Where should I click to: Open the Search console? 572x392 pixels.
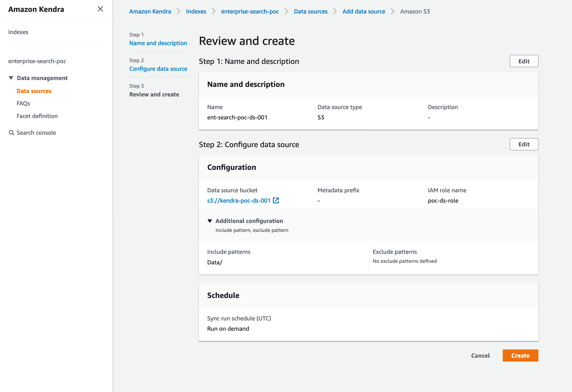tap(36, 133)
